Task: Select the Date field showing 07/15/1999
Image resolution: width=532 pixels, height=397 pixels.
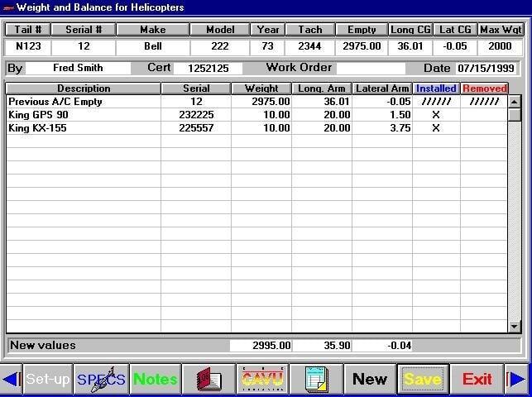Action: 488,68
